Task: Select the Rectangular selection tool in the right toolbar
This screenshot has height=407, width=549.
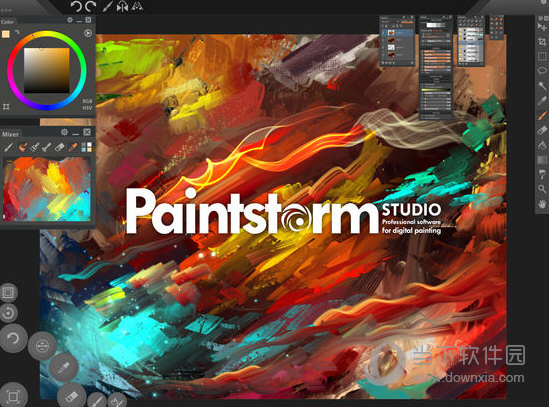Action: tap(542, 56)
